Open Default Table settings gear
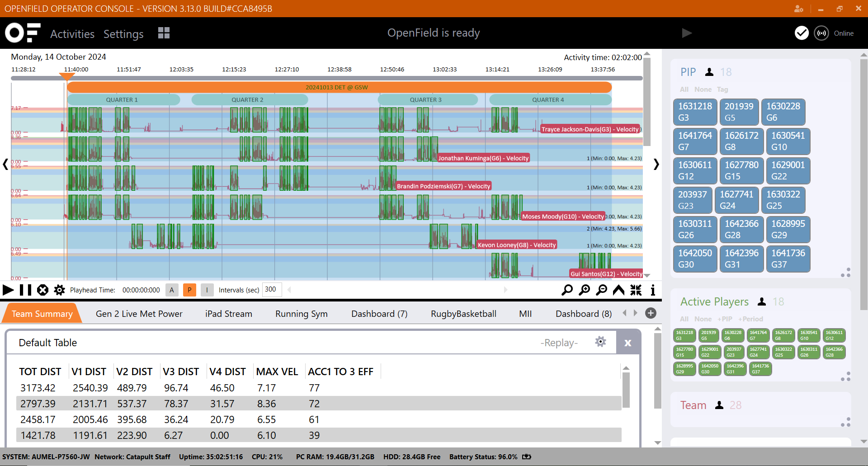This screenshot has width=868, height=466. click(600, 342)
